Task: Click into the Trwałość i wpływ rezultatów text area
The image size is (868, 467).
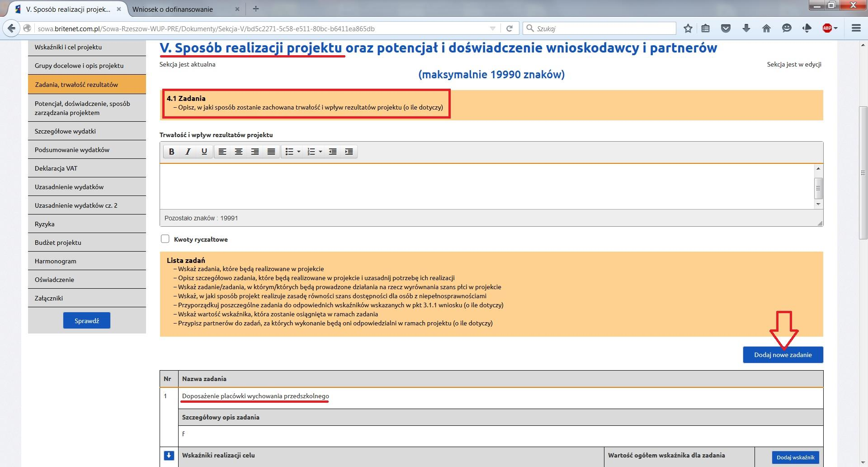Action: pyautogui.click(x=487, y=186)
